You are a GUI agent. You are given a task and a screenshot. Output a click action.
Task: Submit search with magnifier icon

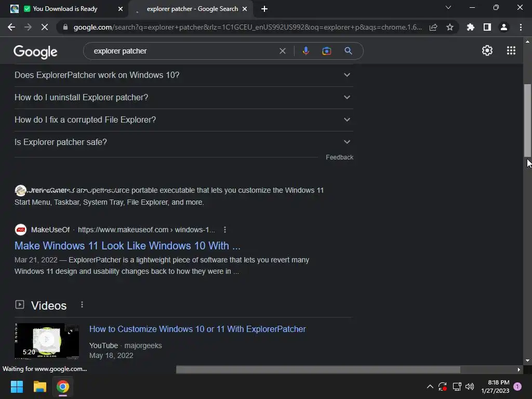(x=348, y=51)
